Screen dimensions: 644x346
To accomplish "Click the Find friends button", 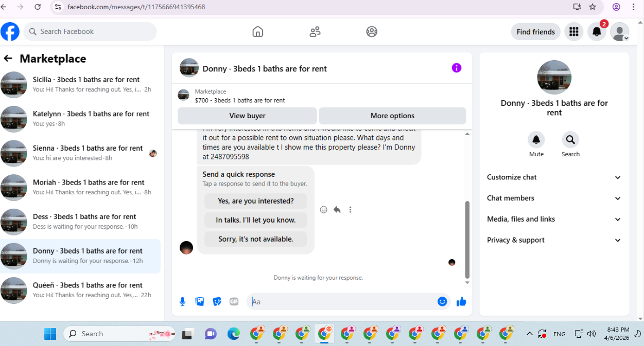I will point(535,32).
